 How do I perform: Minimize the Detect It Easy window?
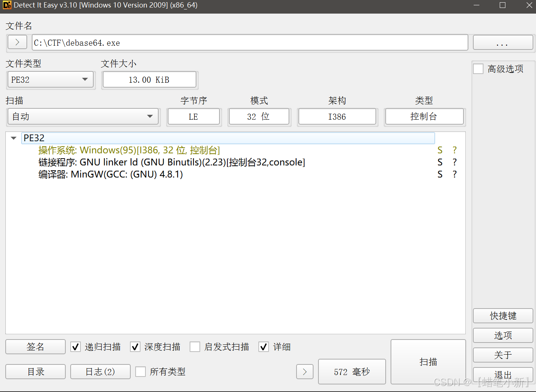click(477, 5)
